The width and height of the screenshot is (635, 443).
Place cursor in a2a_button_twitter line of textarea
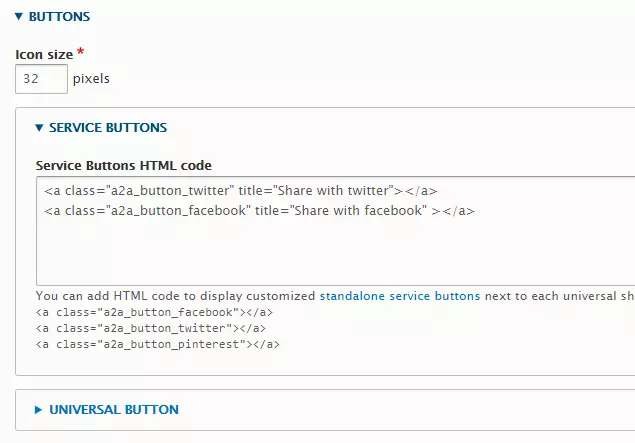(x=140, y=191)
